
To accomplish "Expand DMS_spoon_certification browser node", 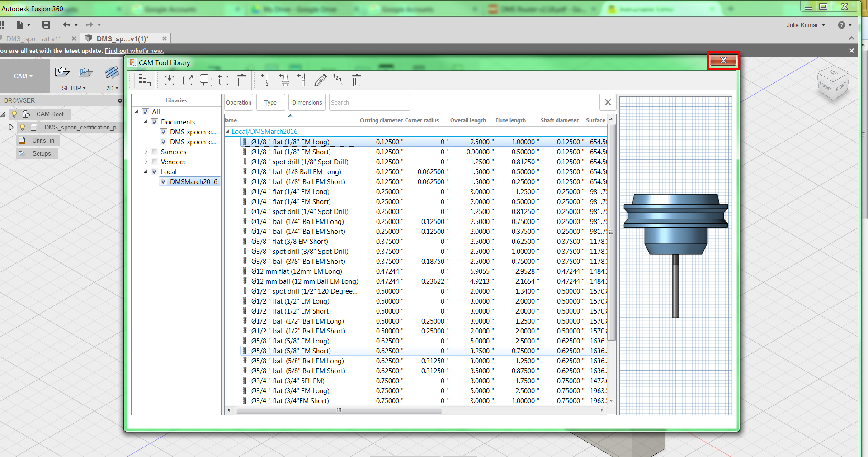I will pyautogui.click(x=11, y=127).
